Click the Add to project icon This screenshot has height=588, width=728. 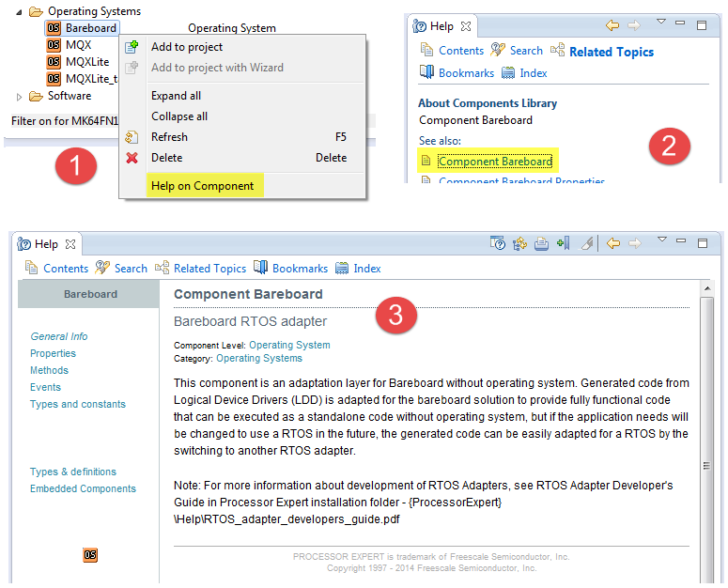click(132, 47)
